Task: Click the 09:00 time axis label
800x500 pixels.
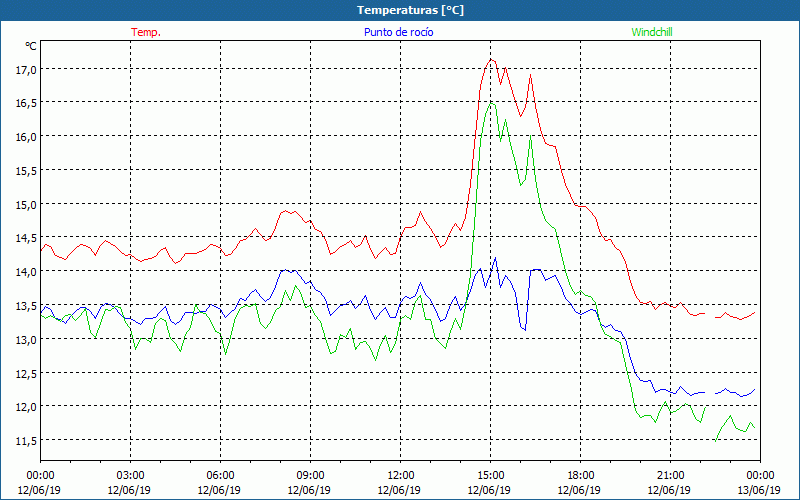Action: tap(310, 476)
